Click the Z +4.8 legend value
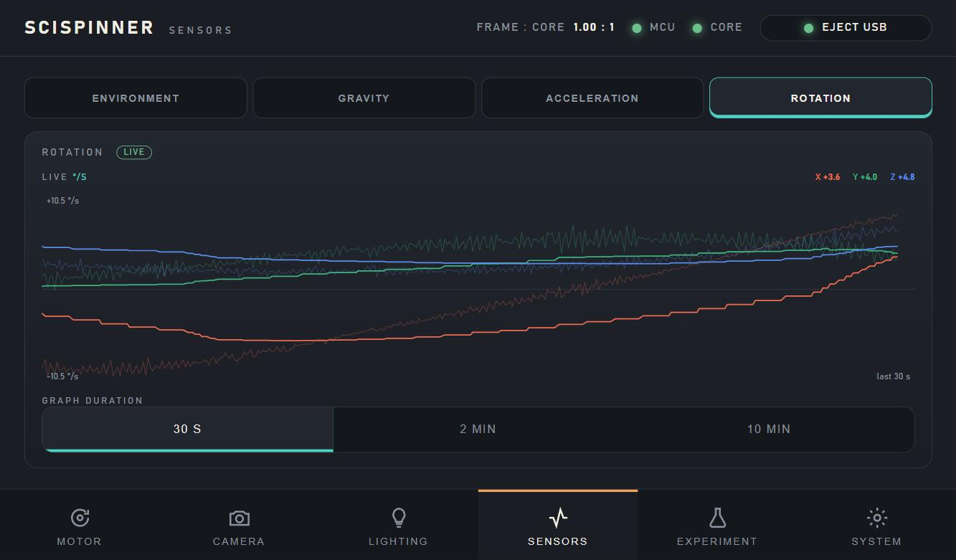The height and width of the screenshot is (560, 956). click(x=902, y=177)
